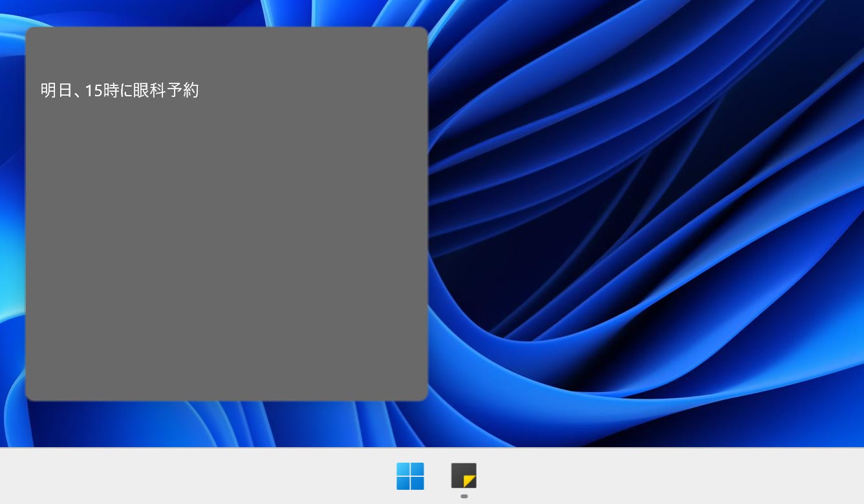Place cursor in the note text 明日、15時に眼科予約
Screen dimensions: 864x504
point(120,90)
